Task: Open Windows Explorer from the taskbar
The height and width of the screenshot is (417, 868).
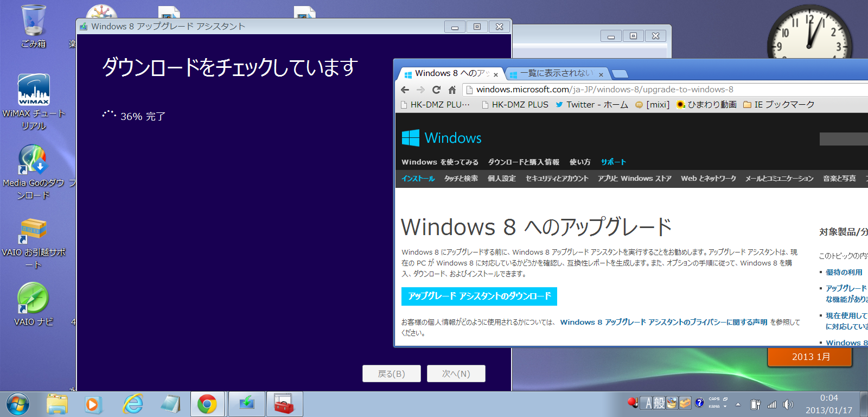Action: pos(57,405)
